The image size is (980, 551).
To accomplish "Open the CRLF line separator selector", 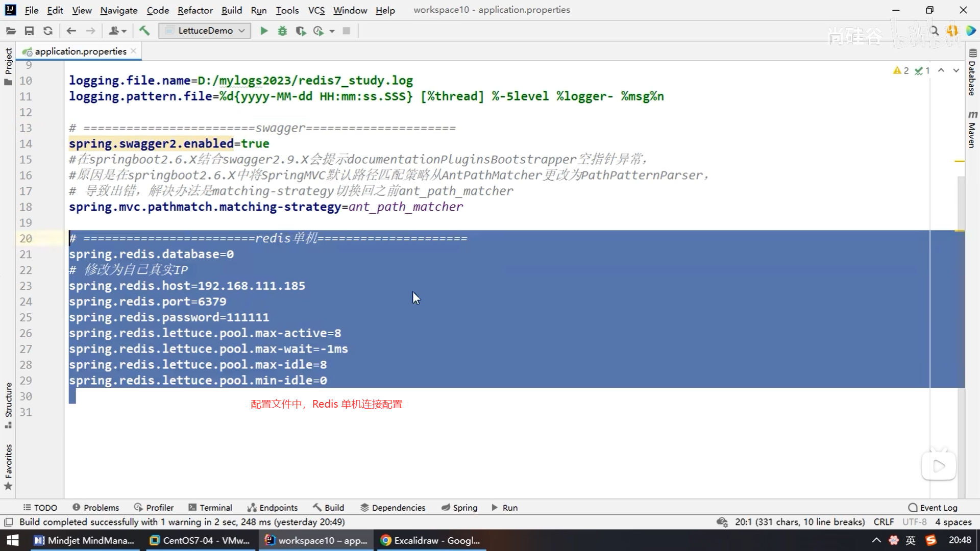I will pyautogui.click(x=884, y=522).
